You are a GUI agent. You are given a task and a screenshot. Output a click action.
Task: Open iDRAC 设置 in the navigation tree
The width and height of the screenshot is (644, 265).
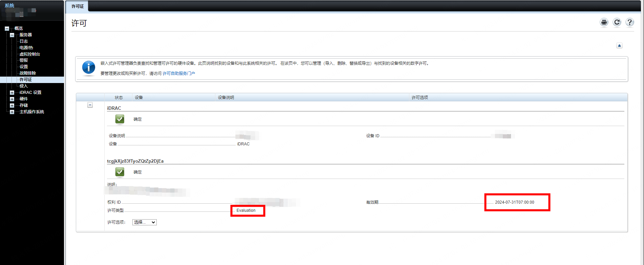[30, 93]
